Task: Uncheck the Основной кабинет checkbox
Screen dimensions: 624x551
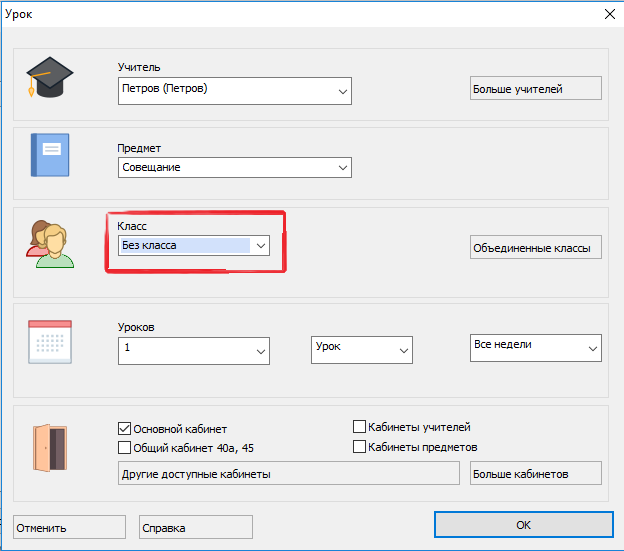Action: click(125, 428)
